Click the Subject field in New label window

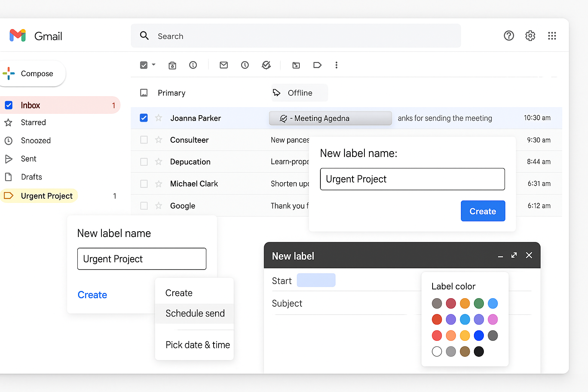[339, 304]
